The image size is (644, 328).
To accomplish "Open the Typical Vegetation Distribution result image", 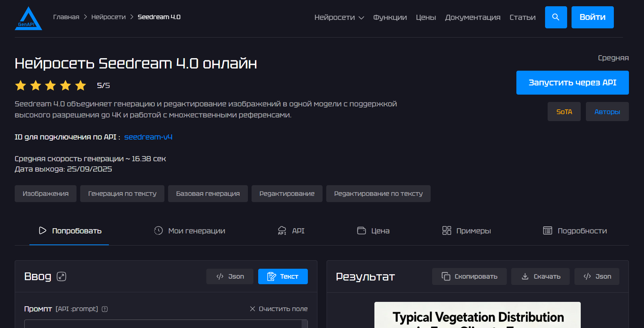I will (x=477, y=315).
